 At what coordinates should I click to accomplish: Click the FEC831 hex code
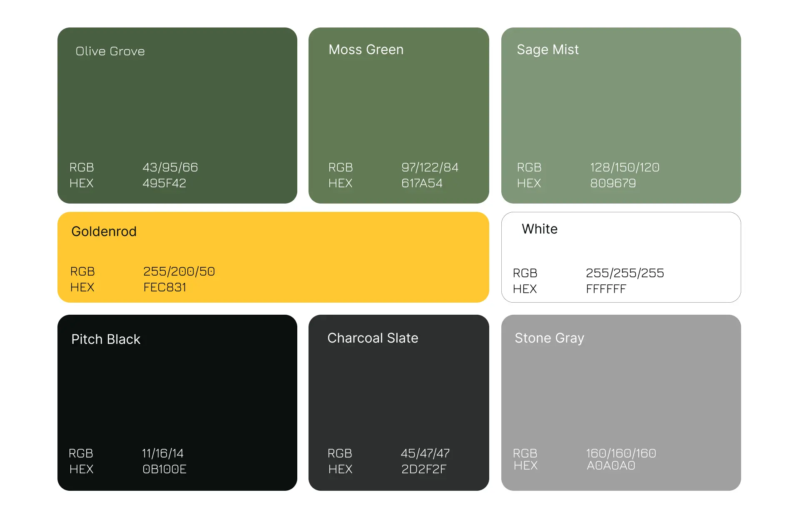coord(164,287)
